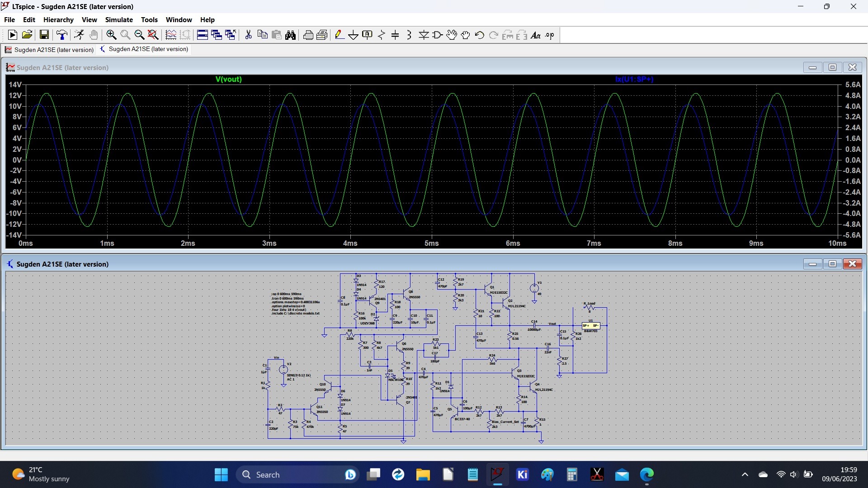Click the Print Setup icon
Screen dimensions: 868x488
(x=308, y=35)
